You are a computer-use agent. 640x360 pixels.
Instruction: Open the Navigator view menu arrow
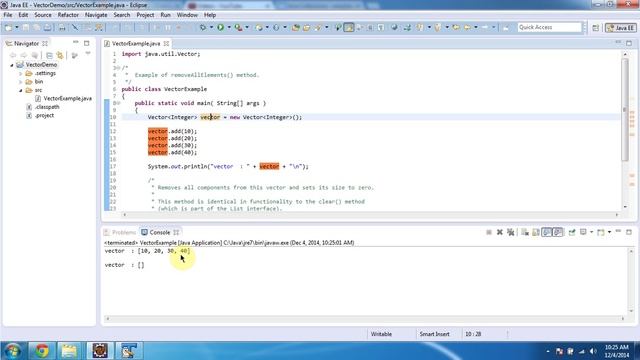click(x=88, y=54)
